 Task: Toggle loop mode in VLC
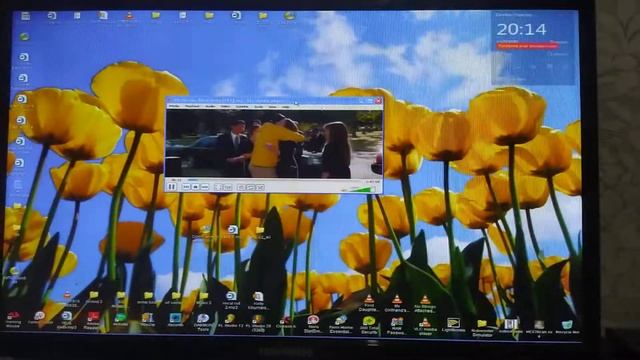tap(251, 187)
